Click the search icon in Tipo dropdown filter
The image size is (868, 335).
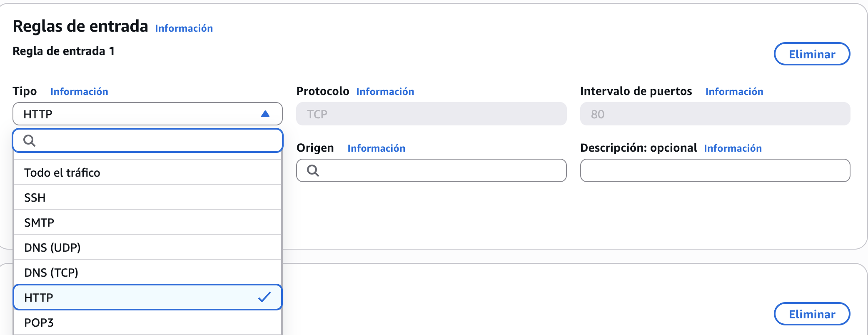[29, 141]
